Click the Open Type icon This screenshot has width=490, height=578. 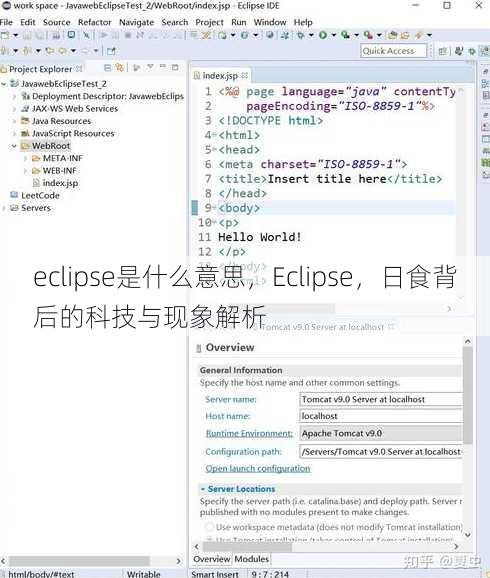click(393, 35)
